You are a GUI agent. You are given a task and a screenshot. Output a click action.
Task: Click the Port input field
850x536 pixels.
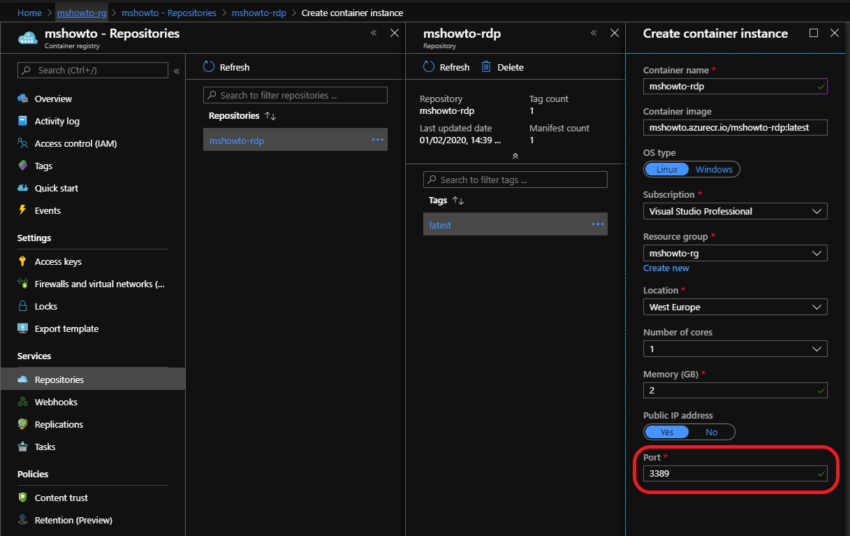(735, 474)
